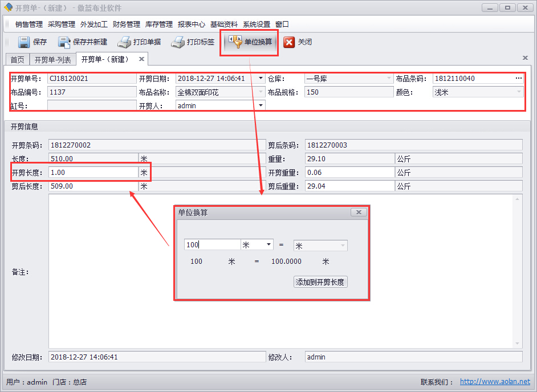This screenshot has width=537, height=392.
Task: Open the source unit dropdown in 单位换算
Action: [268, 245]
